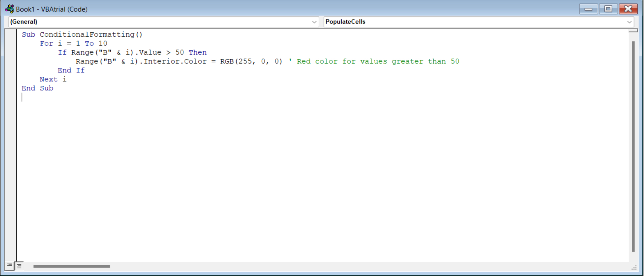Switch to Full Module View button

point(19,266)
